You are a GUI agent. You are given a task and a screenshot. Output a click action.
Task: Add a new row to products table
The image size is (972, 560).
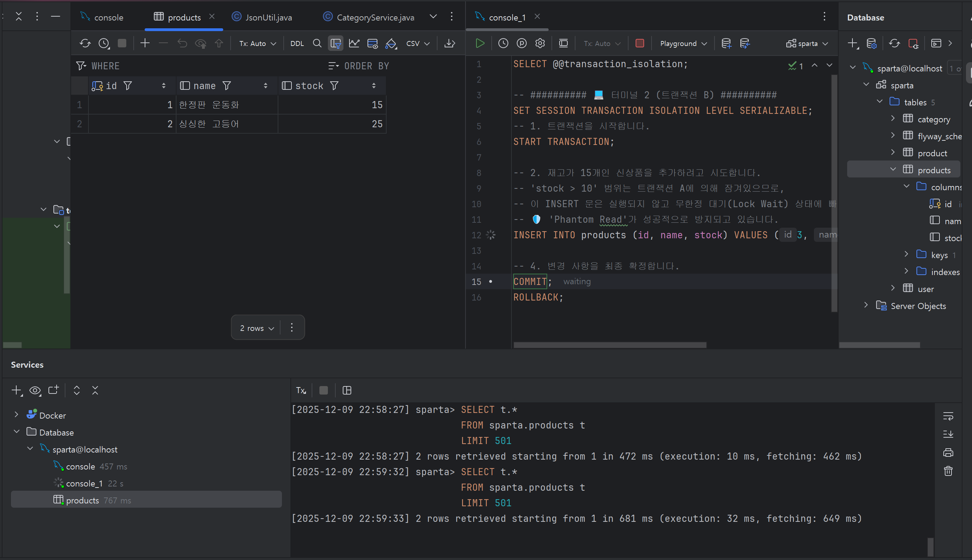tap(145, 43)
